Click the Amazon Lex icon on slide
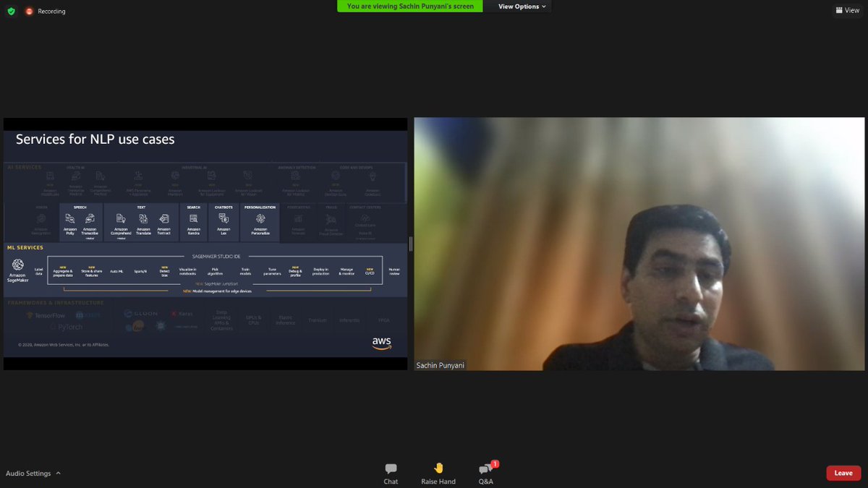 coord(224,218)
